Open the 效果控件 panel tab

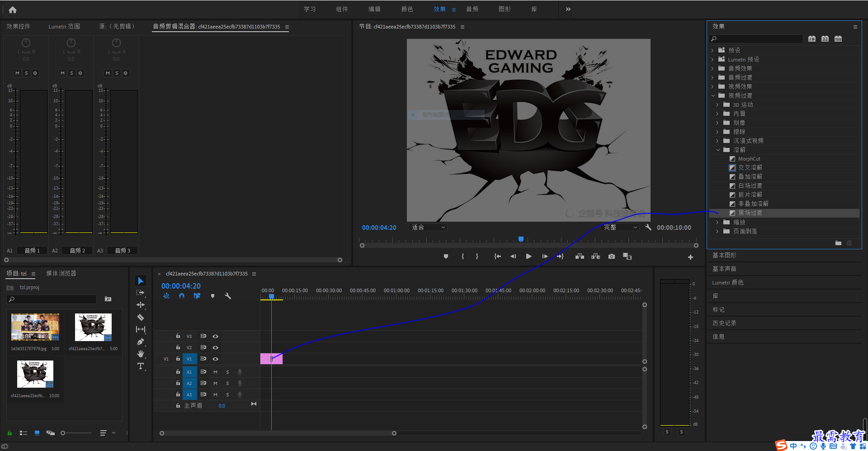pyautogui.click(x=18, y=26)
